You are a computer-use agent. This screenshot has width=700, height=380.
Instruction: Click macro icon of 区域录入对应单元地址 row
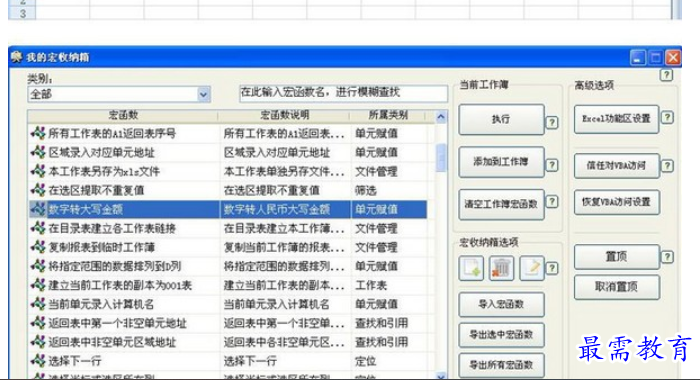click(38, 152)
